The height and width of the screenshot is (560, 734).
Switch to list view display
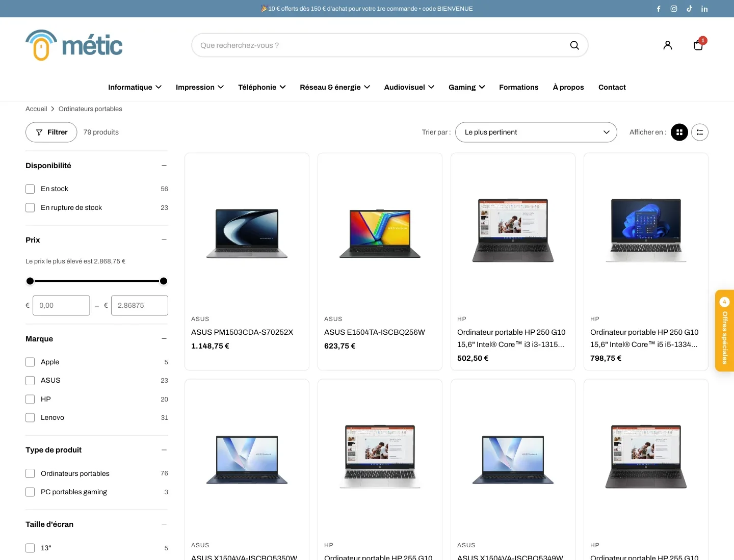coord(700,132)
